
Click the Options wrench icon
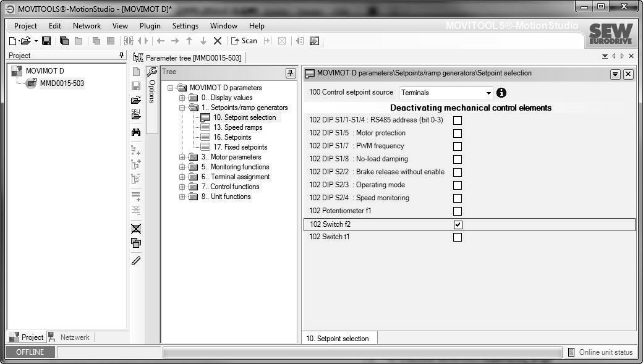pyautogui.click(x=151, y=72)
